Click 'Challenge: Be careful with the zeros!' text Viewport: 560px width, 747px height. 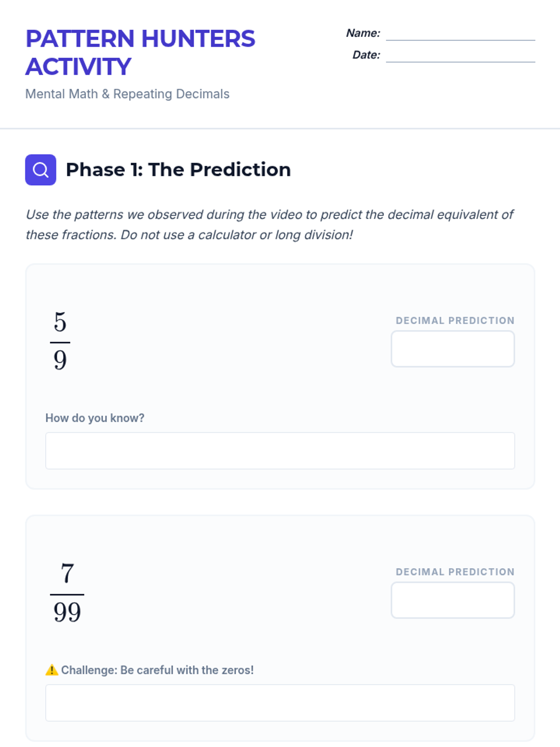[x=157, y=670]
